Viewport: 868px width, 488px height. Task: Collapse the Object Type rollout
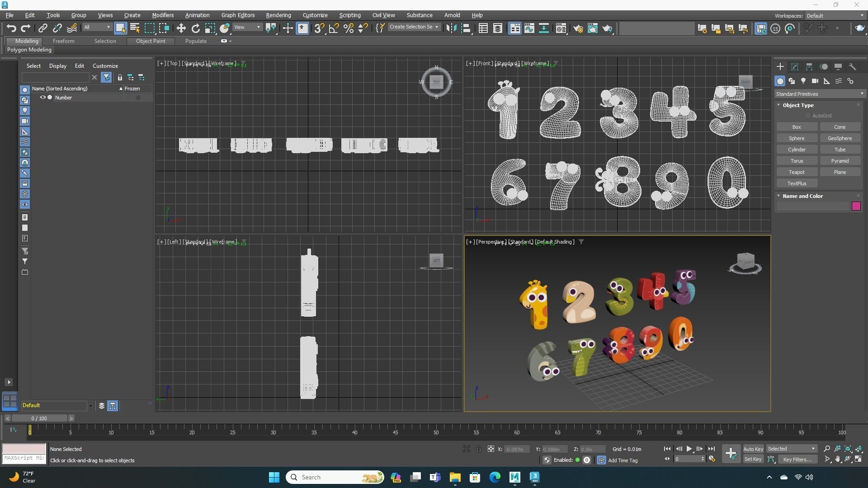[x=798, y=105]
